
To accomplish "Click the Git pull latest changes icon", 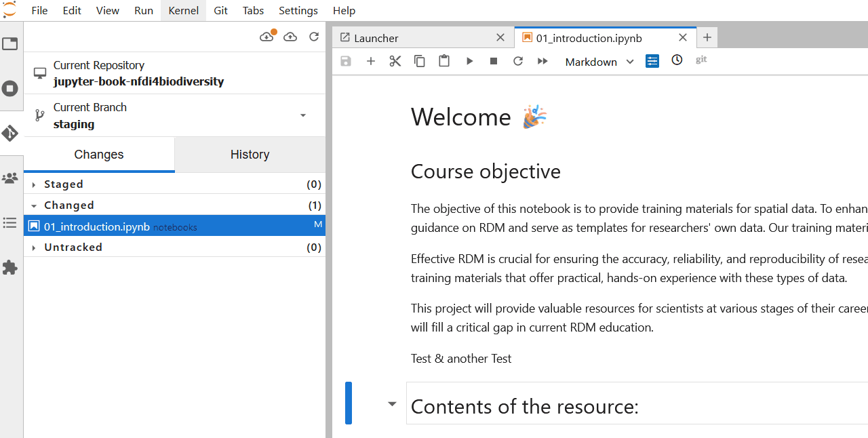I will pos(267,37).
